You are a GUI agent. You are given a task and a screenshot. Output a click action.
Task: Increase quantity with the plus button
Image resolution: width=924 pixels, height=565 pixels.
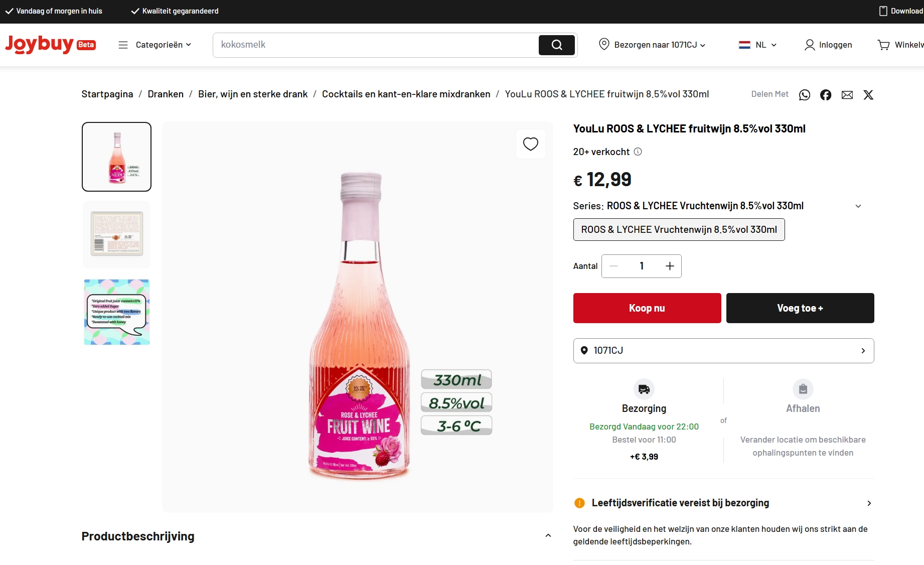pos(670,266)
